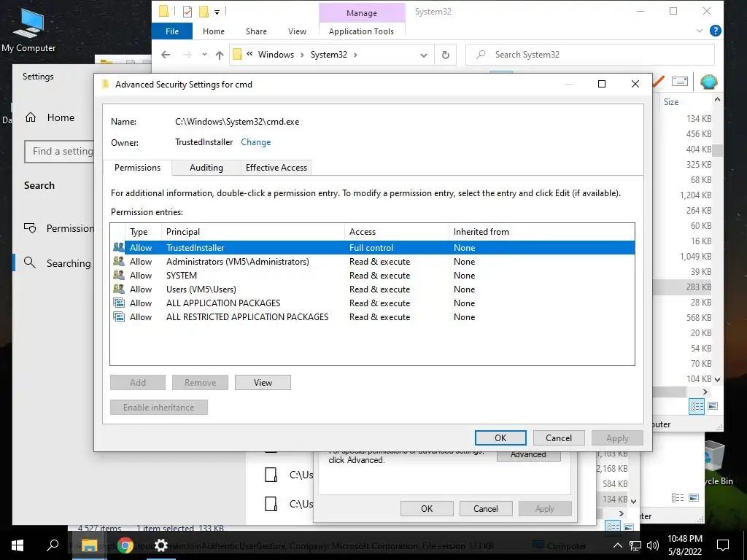Confirm Advanced Security Settings with OK
The width and height of the screenshot is (747, 560).
point(500,437)
